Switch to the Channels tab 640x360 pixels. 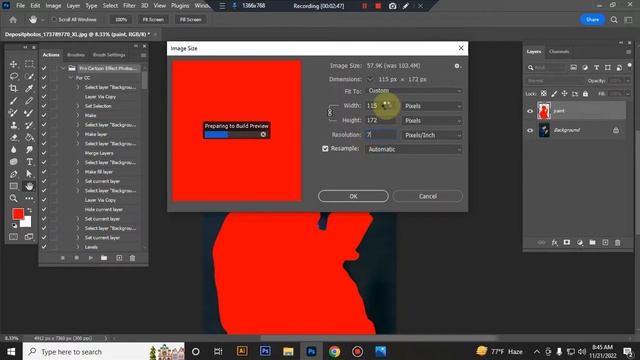pos(559,52)
